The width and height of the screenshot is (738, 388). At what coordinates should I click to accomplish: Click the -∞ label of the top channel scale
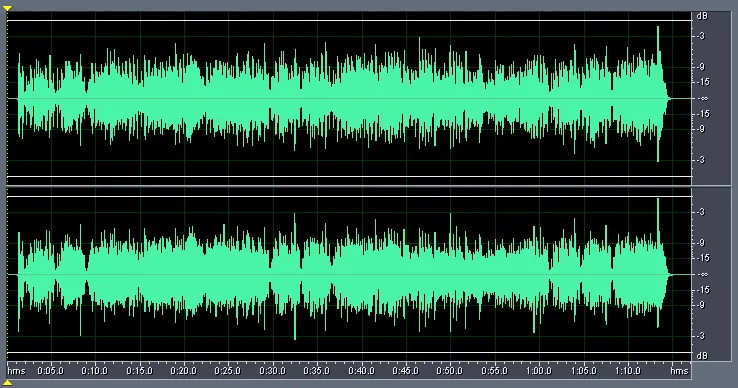(x=704, y=99)
